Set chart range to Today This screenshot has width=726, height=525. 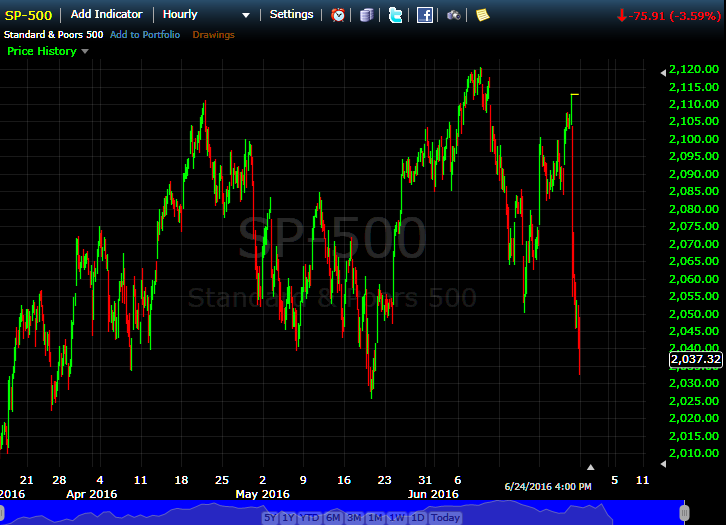(x=445, y=518)
